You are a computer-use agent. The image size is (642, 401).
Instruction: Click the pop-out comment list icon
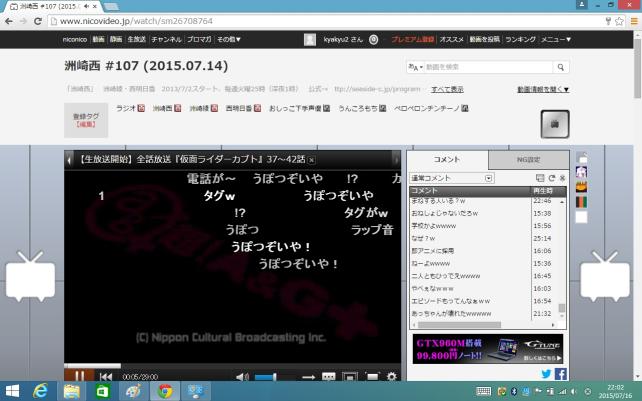tap(540, 178)
